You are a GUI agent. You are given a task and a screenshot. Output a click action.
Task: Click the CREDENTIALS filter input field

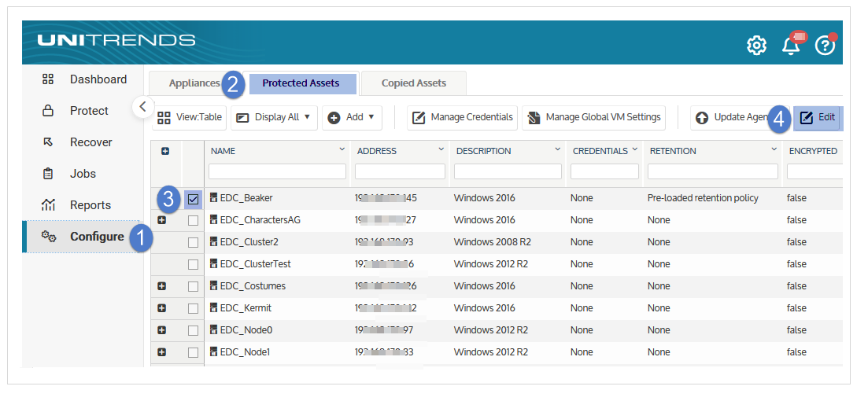605,171
